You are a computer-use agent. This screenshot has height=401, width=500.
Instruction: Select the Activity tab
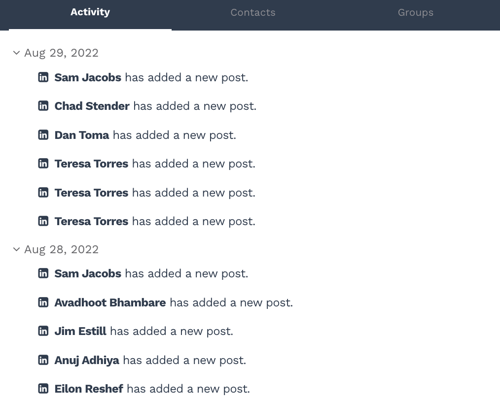click(x=90, y=12)
